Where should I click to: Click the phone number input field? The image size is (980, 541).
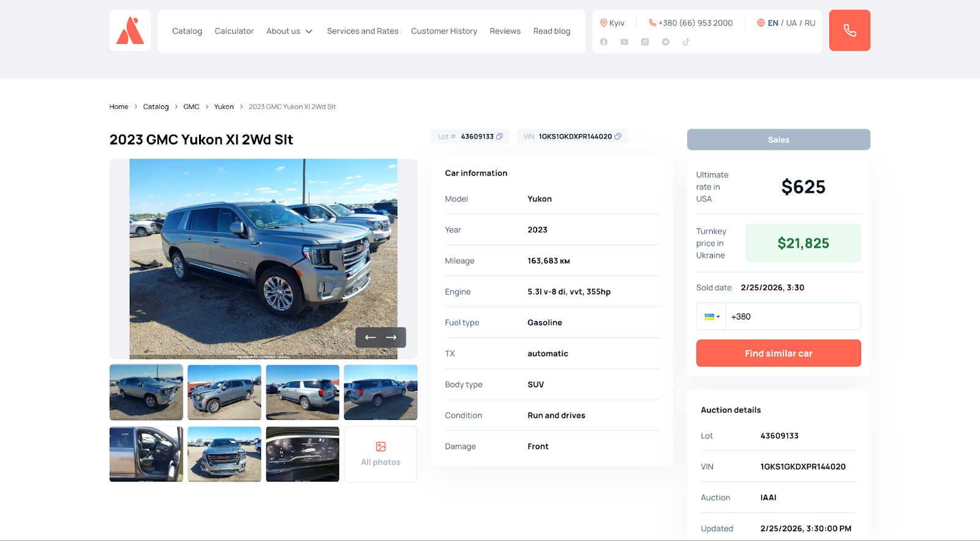coord(793,316)
